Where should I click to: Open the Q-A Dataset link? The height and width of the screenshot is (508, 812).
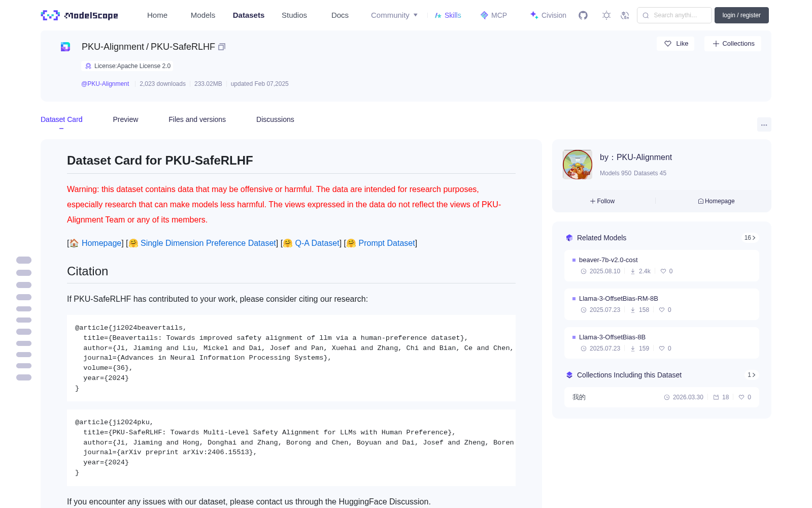click(317, 243)
